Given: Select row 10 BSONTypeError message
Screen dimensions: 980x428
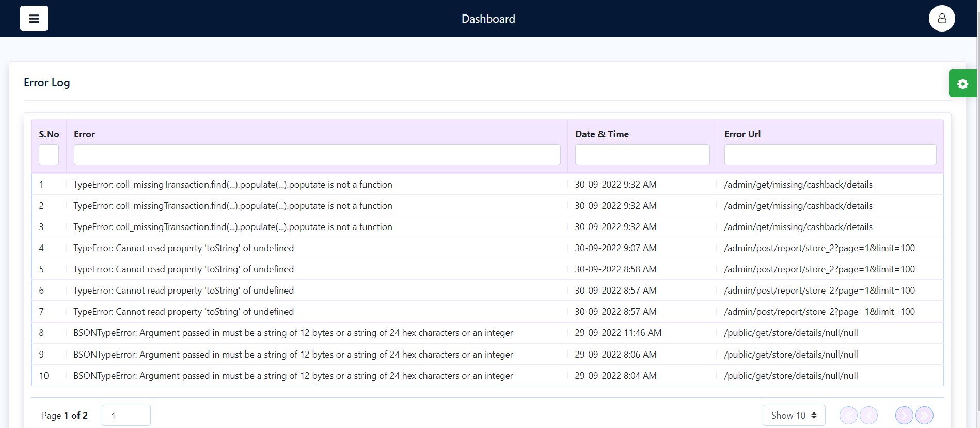Looking at the screenshot, I should click(293, 376).
